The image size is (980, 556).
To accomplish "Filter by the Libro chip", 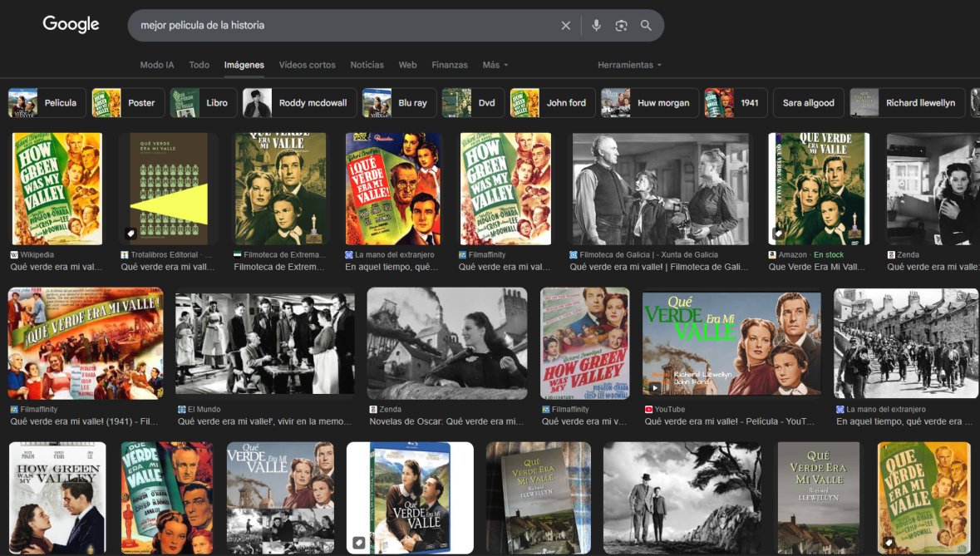I will tap(203, 103).
